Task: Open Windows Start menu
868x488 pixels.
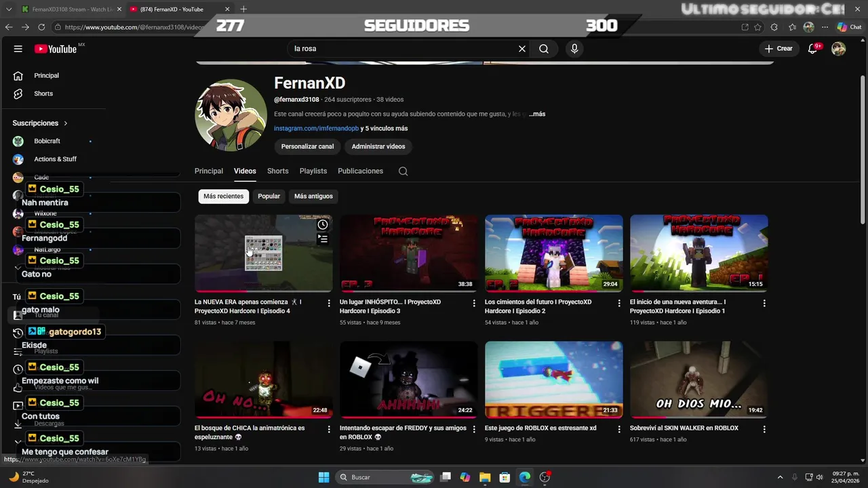Action: pyautogui.click(x=323, y=477)
